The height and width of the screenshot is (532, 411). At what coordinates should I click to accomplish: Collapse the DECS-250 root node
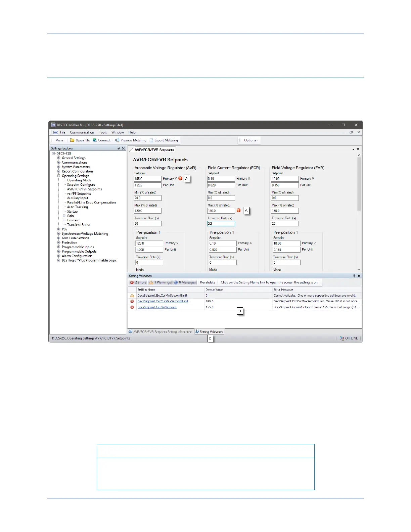click(x=53, y=153)
